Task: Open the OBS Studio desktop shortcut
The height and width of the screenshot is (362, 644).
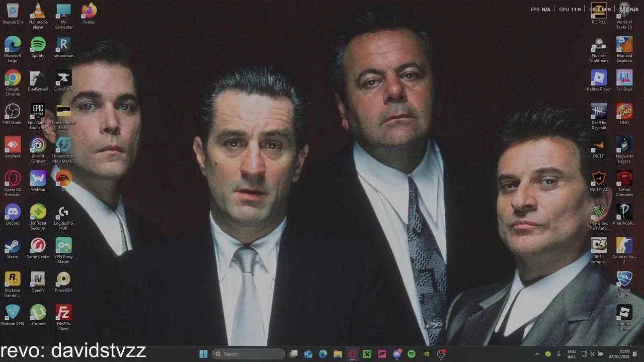Action: pos(13,115)
